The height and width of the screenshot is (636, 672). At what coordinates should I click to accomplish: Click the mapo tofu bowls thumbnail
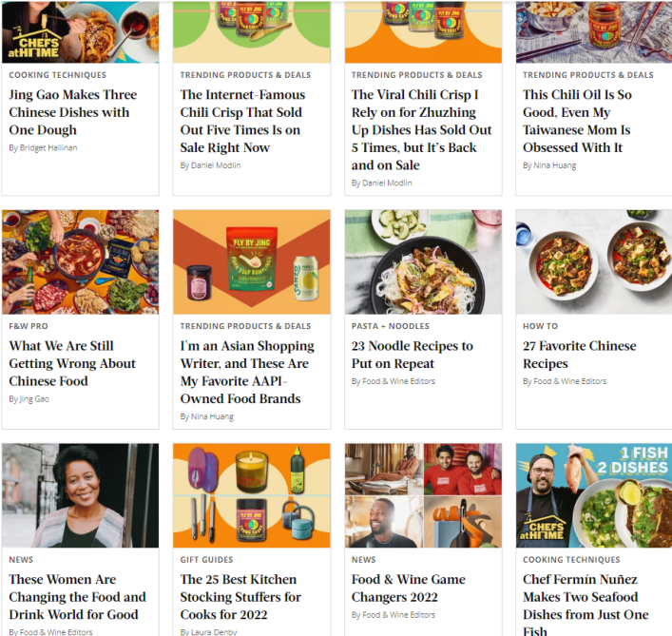point(594,261)
